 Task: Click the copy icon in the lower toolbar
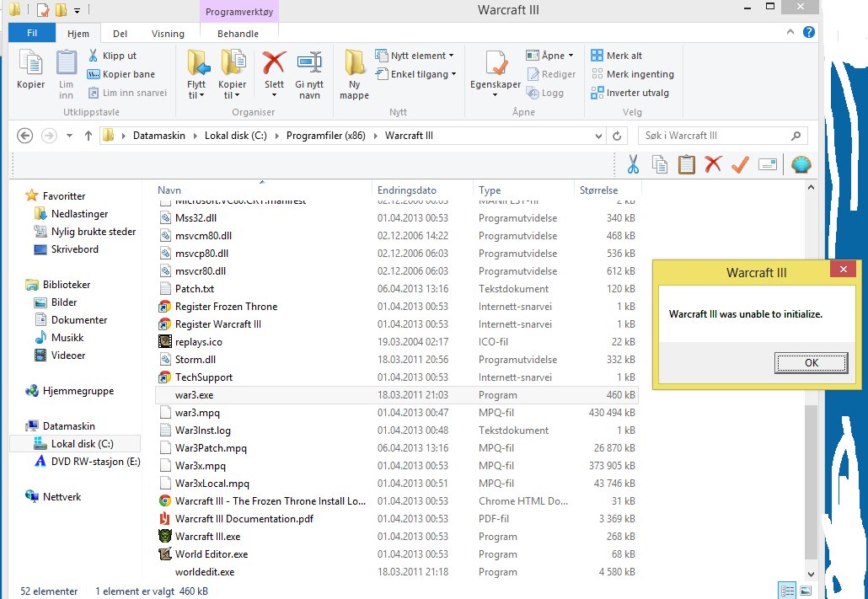(x=659, y=164)
